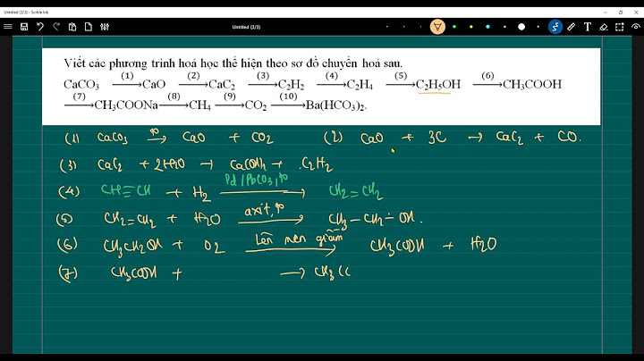Pick the cyan pen color dot
This screenshot has width=644, height=361.
tap(487, 27)
